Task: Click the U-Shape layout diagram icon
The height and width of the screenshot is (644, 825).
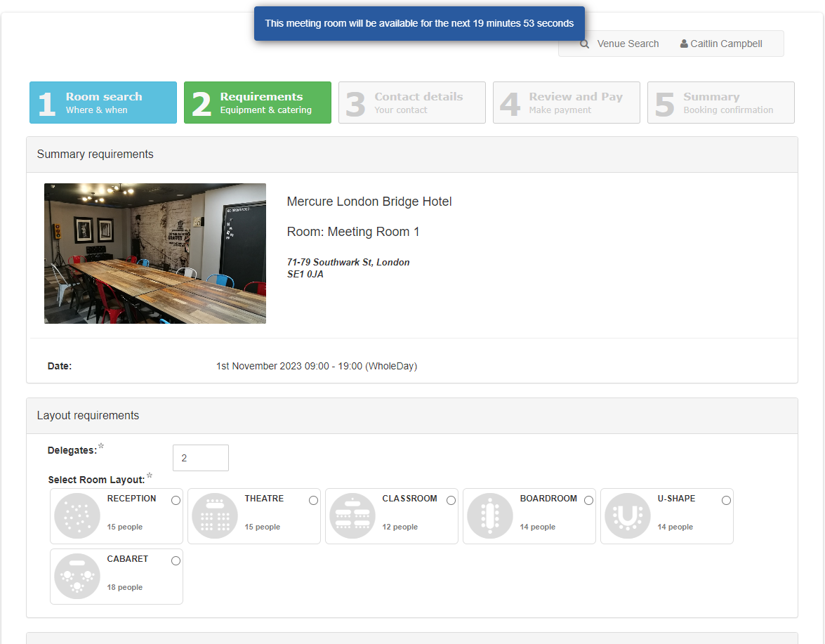Action: [x=627, y=515]
